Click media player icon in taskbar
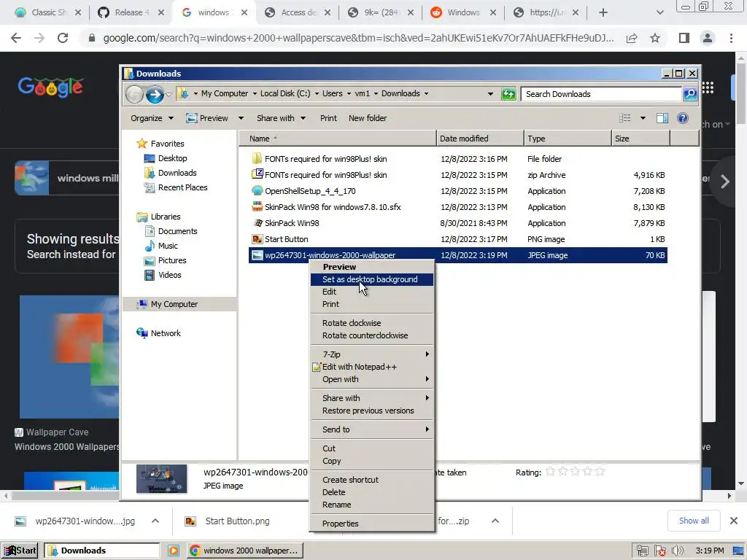 click(x=174, y=551)
